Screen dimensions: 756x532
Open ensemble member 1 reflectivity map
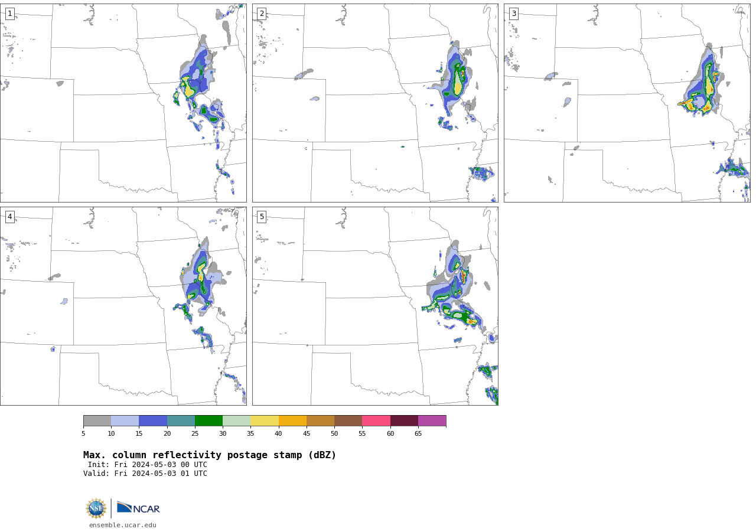(x=123, y=103)
